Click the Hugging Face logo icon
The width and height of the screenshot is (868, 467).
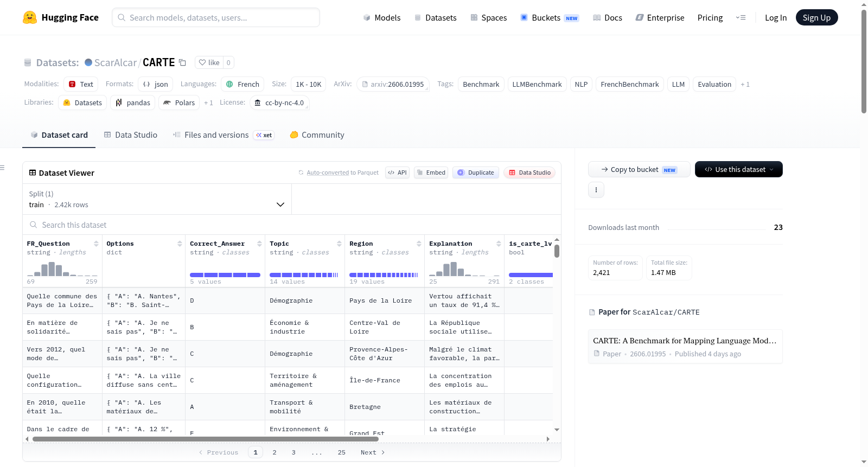pos(30,17)
